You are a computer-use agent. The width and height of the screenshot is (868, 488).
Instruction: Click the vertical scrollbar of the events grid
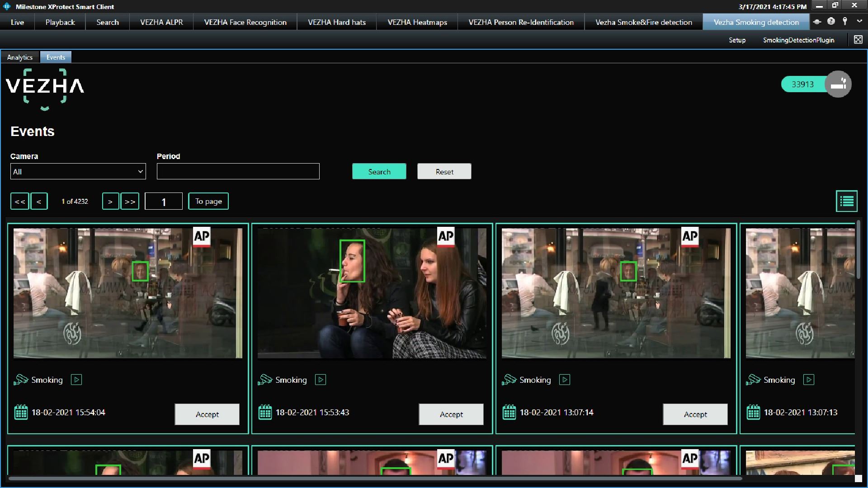click(858, 250)
